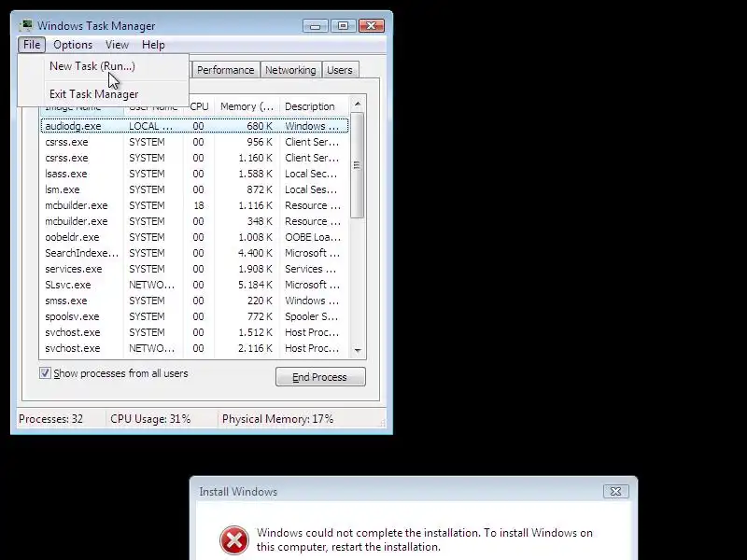Maximize the Windows Task Manager window

point(343,26)
